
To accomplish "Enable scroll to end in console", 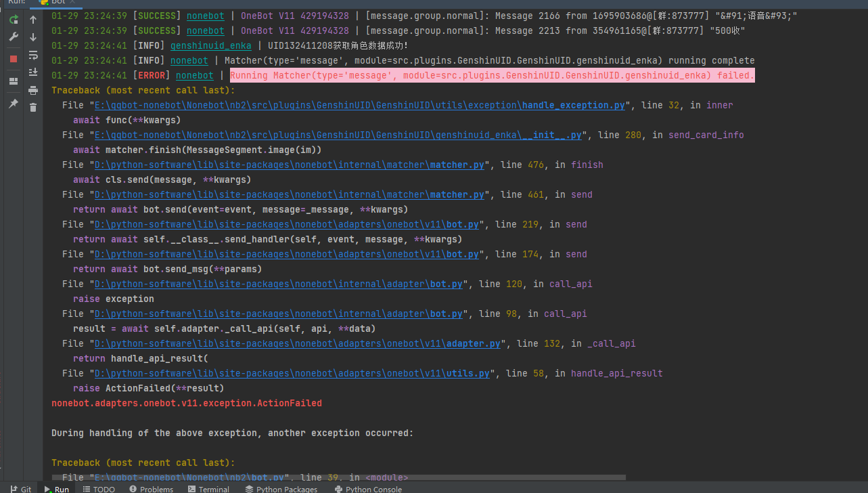I will pyautogui.click(x=32, y=72).
